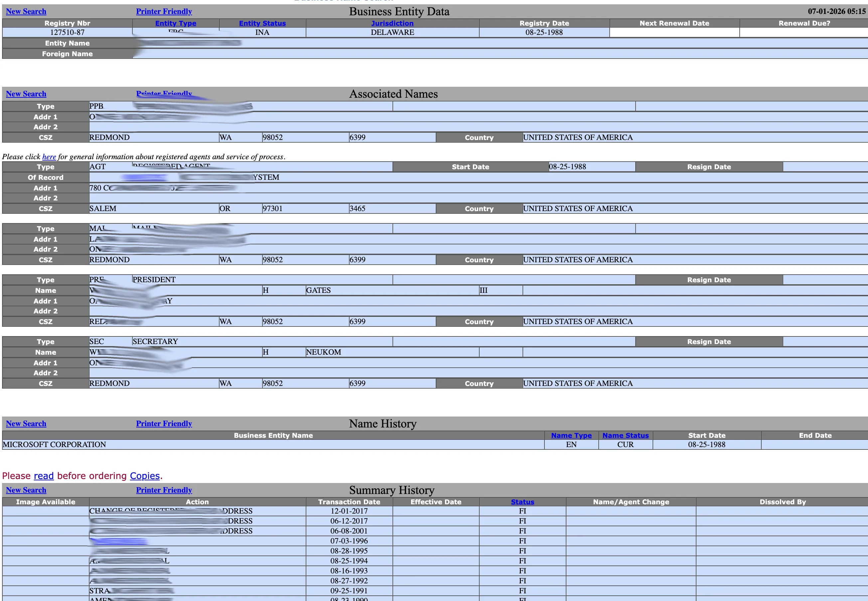Click New Search in Summary History header
This screenshot has width=868, height=601.
[26, 490]
